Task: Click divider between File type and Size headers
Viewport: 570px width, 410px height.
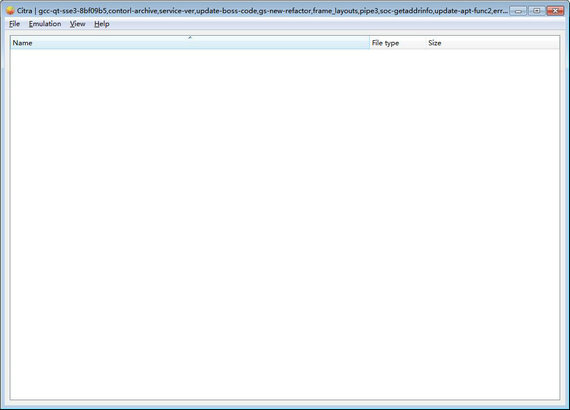Action: click(426, 43)
